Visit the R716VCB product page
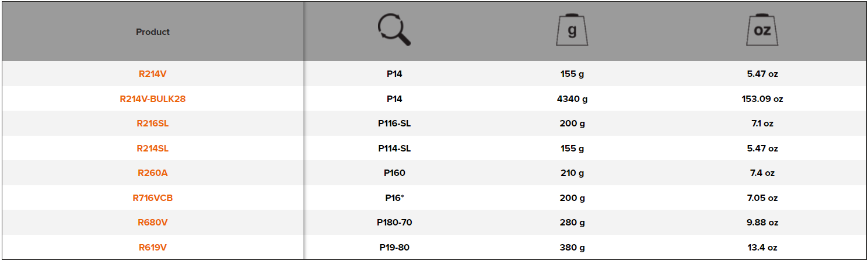This screenshot has height=261, width=868. (x=153, y=198)
